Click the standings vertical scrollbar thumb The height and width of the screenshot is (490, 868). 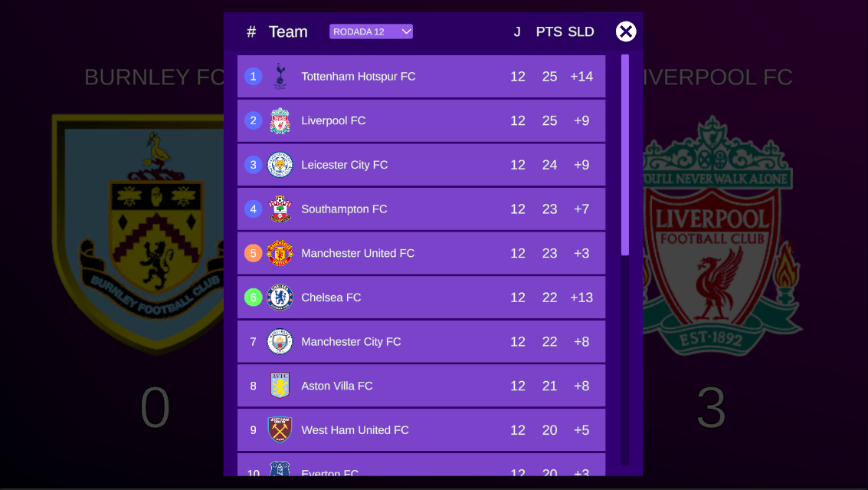coord(625,153)
